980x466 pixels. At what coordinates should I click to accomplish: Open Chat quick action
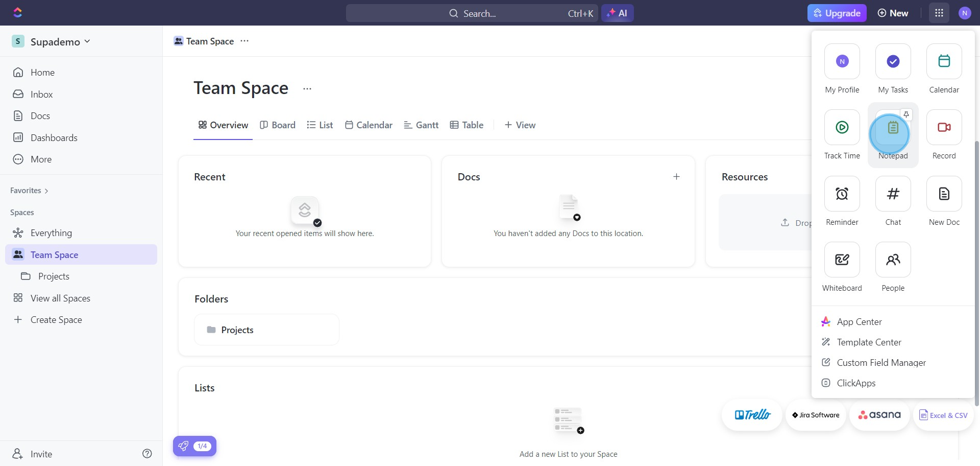coord(893,201)
